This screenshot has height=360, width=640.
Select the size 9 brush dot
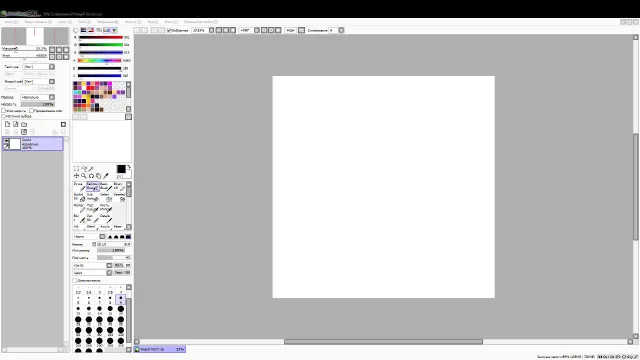121,300
